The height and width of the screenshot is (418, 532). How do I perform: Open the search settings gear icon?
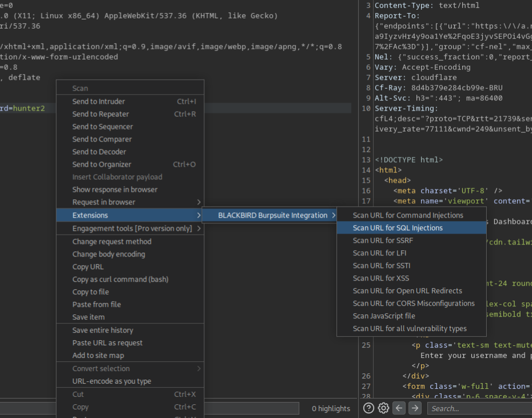(384, 408)
